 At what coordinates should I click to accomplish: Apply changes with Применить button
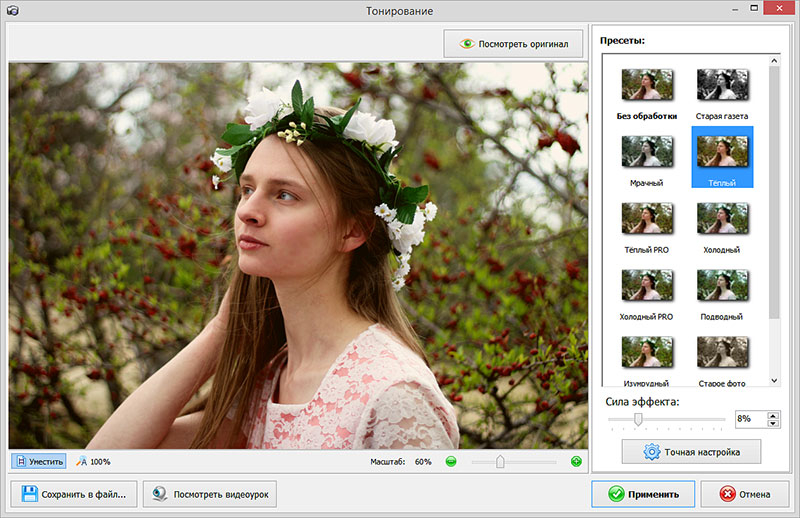coord(643,494)
